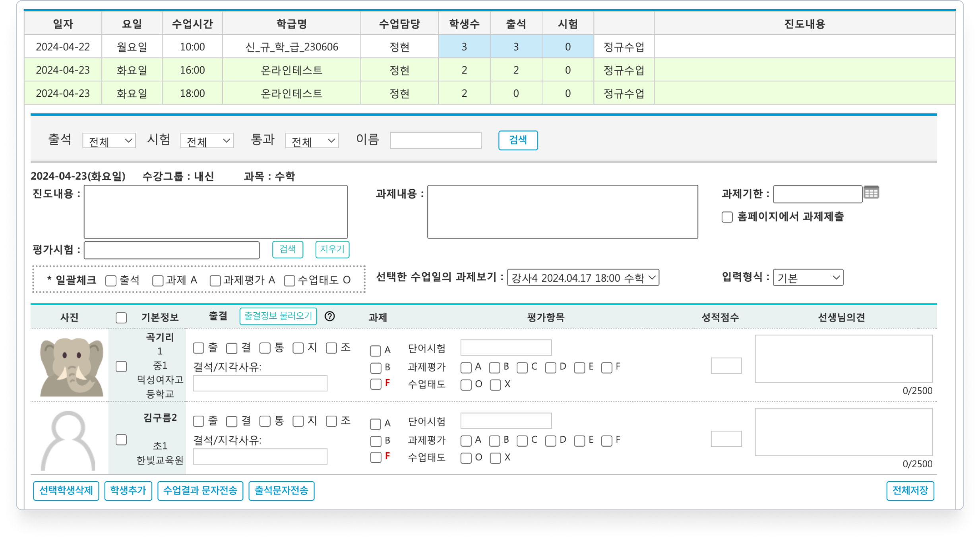Viewport: 980px width, 542px height.
Task: Enable 홈페이지에서 과제제출 checkbox
Action: tap(727, 217)
